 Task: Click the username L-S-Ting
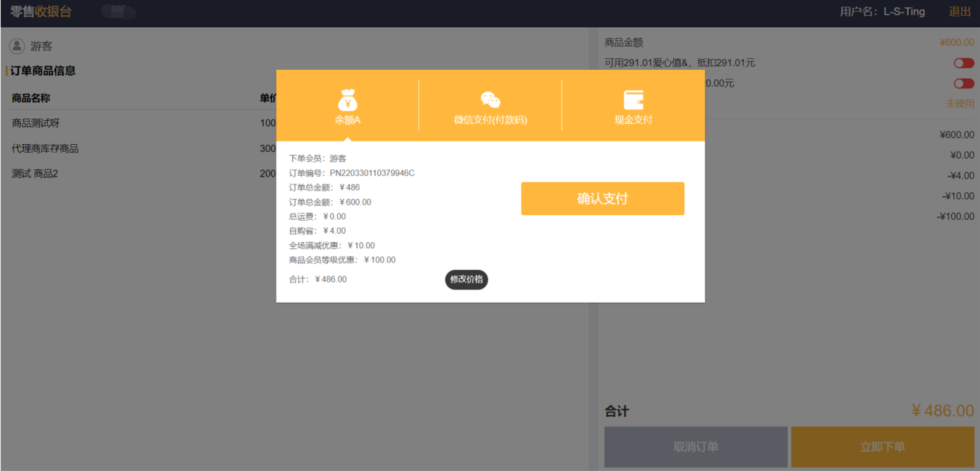[903, 12]
